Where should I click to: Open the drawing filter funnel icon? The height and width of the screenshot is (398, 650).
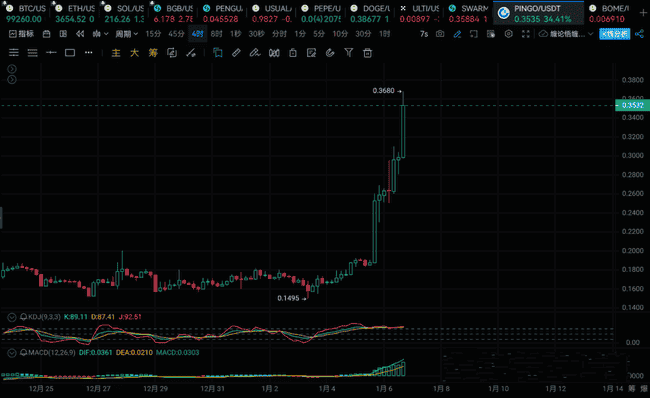pos(349,53)
